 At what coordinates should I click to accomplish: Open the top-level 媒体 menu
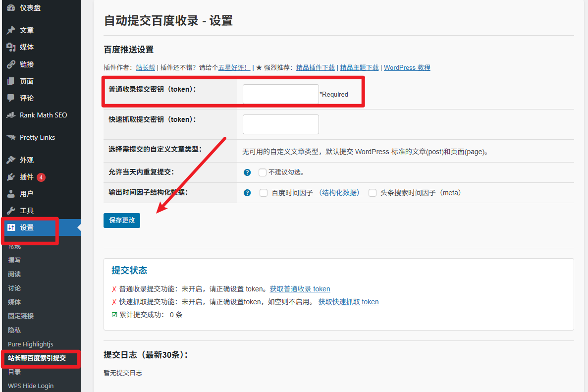point(41,47)
